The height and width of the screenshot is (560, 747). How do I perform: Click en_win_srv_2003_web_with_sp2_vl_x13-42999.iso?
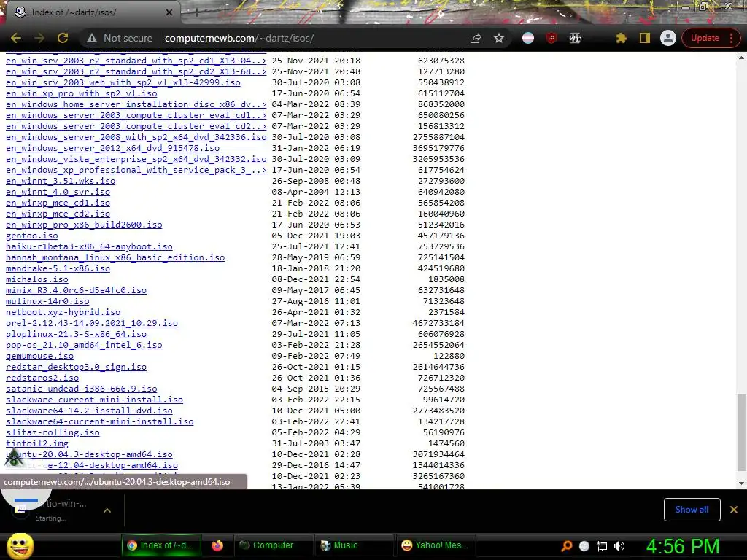click(123, 82)
